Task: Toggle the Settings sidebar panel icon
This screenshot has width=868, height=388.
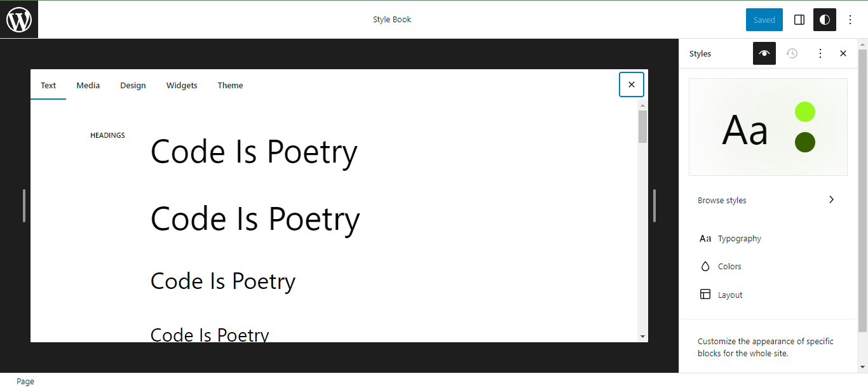Action: (x=799, y=20)
